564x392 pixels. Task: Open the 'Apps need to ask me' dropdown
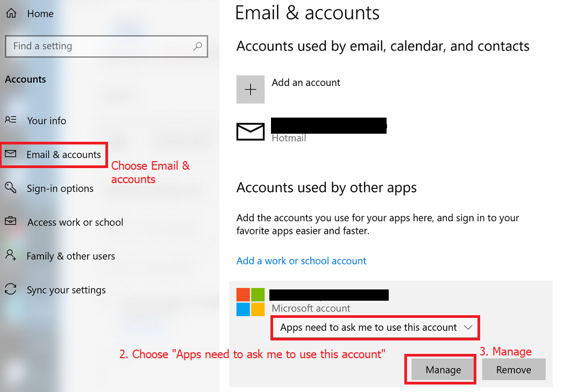point(375,328)
